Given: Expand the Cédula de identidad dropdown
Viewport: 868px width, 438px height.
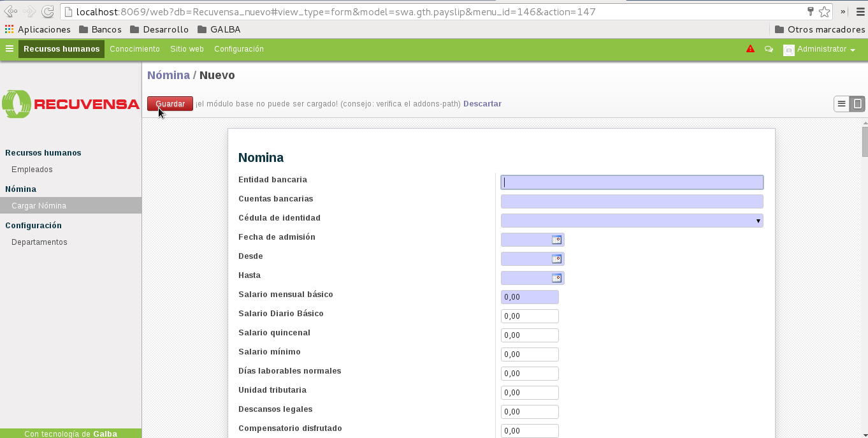Looking at the screenshot, I should pos(758,221).
